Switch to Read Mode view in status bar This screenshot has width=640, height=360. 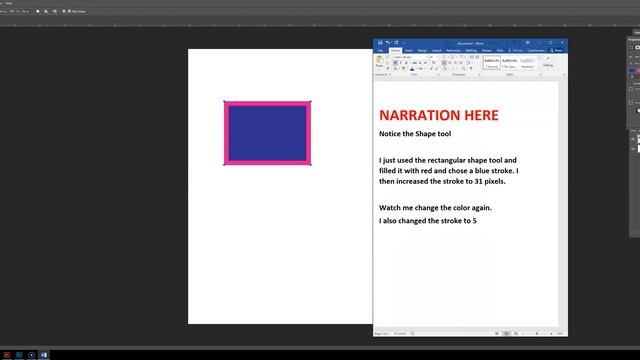point(497,333)
